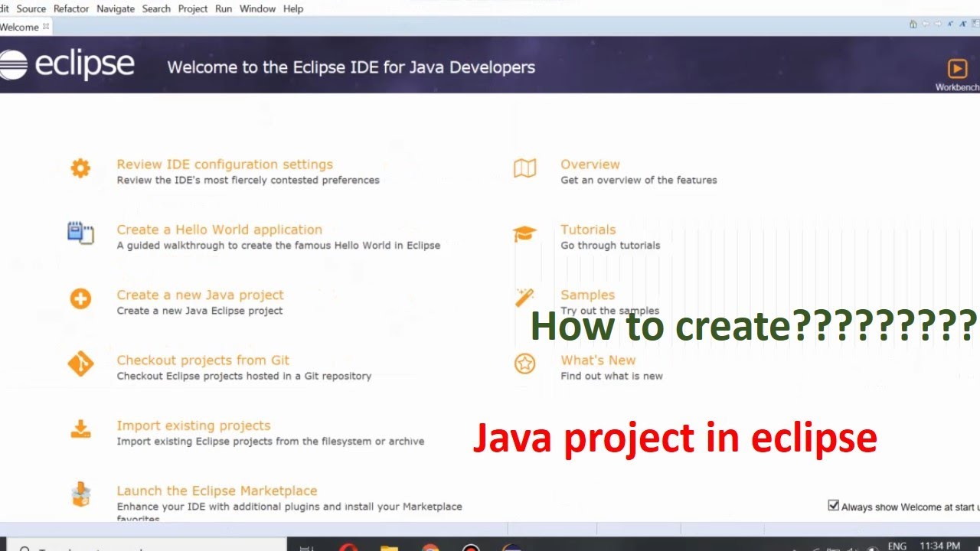Click 'Go through tutorials' text

click(610, 246)
